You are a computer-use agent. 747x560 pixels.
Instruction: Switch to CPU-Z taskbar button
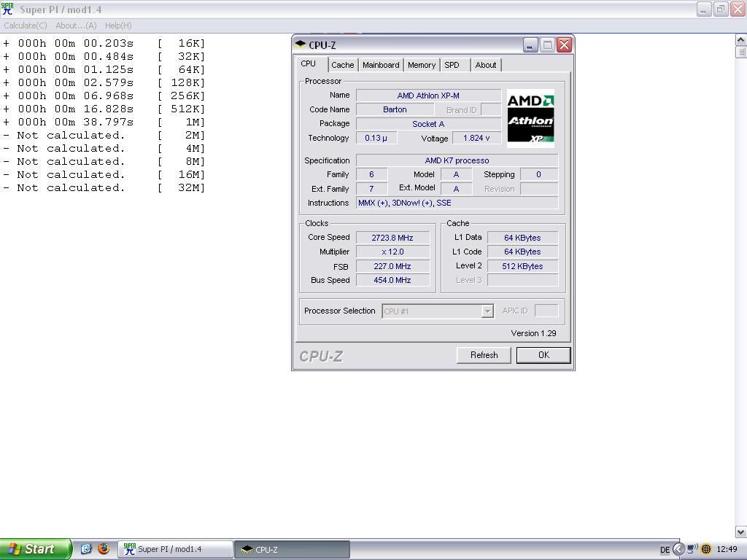click(x=292, y=549)
